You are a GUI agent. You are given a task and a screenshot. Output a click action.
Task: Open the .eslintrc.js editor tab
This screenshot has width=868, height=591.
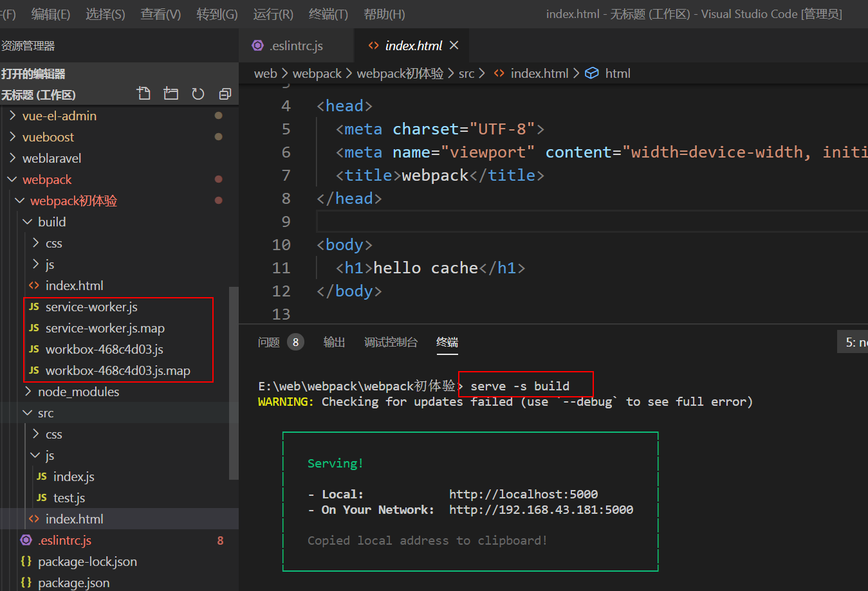(296, 46)
